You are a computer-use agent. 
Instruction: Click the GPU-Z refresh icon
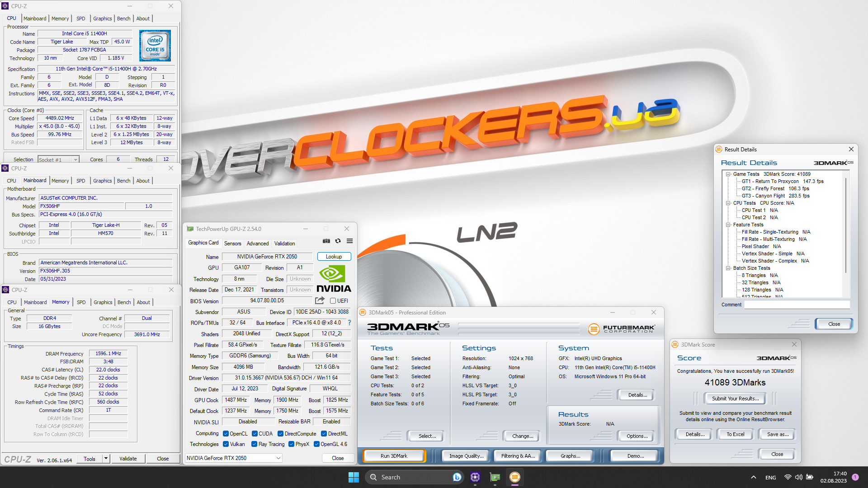[338, 241]
